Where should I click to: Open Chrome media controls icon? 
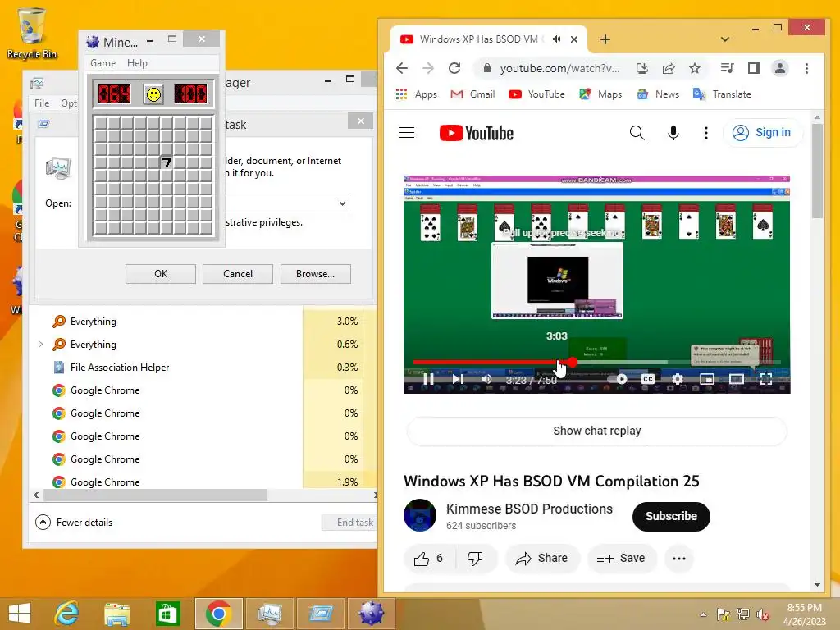click(727, 68)
